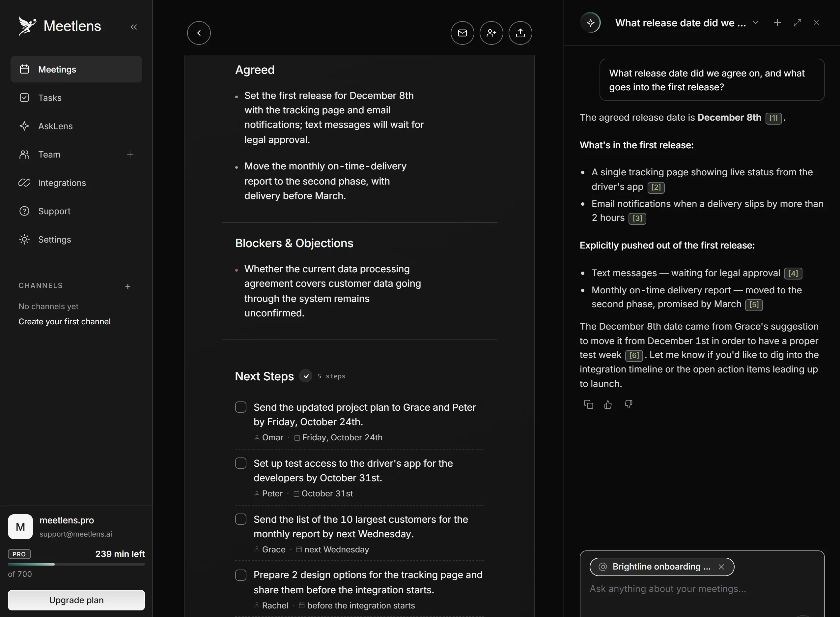Click the AskLens sparkle icon in chat header

(590, 23)
